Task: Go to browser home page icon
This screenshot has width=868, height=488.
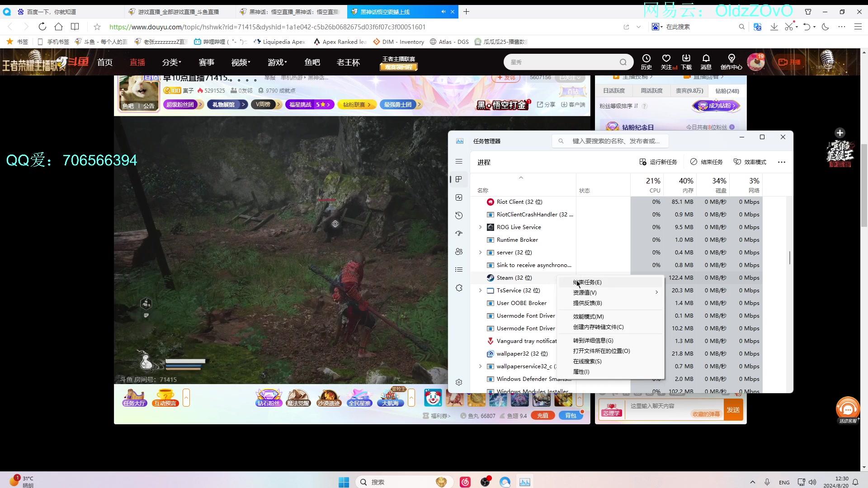Action: click(x=58, y=27)
